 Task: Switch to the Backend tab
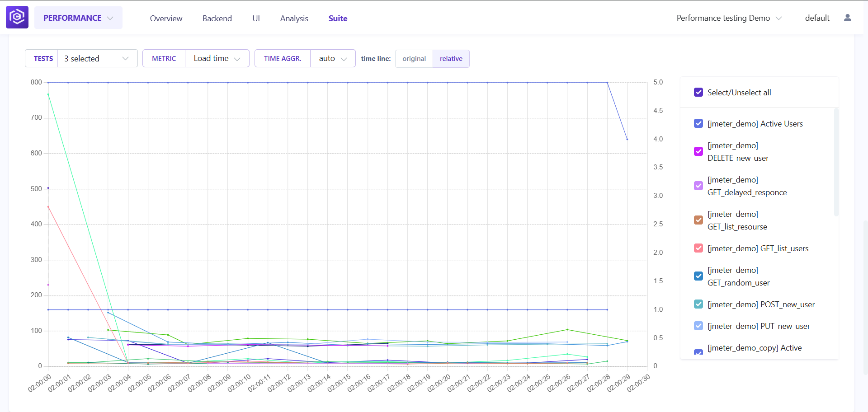point(217,19)
